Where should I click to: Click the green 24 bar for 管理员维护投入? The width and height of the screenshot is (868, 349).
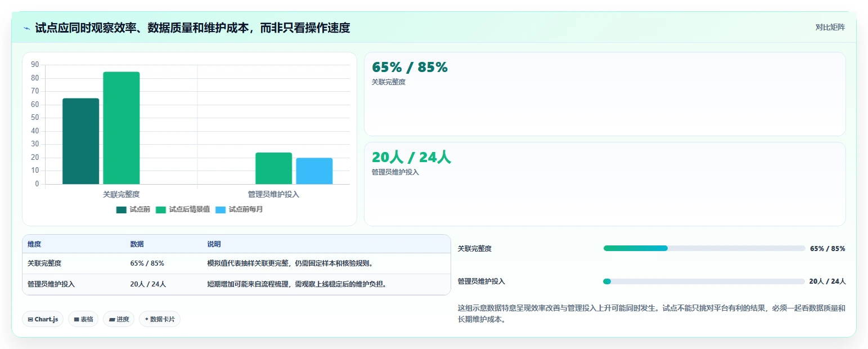(x=274, y=168)
